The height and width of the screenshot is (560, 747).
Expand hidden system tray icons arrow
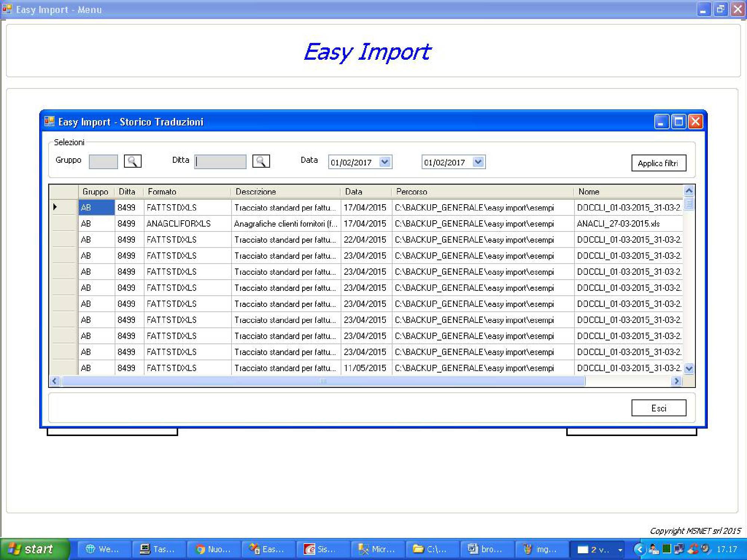(639, 549)
